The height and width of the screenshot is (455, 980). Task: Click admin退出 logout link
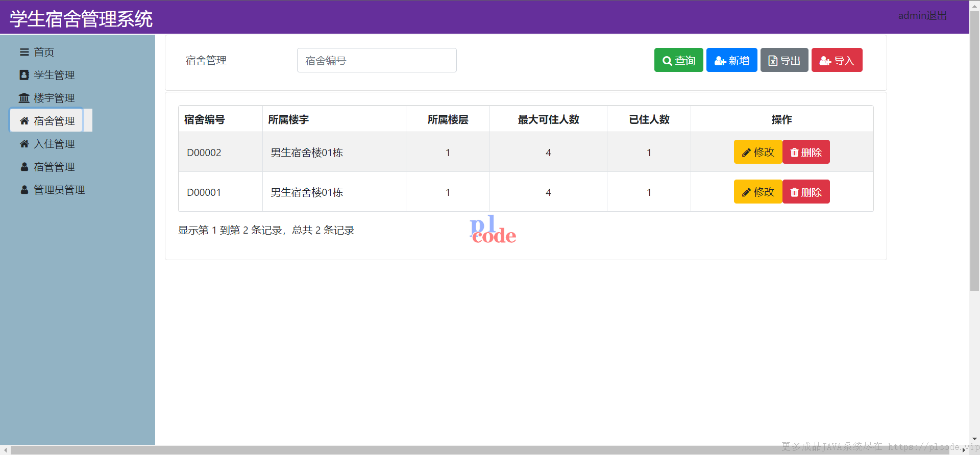tap(922, 16)
